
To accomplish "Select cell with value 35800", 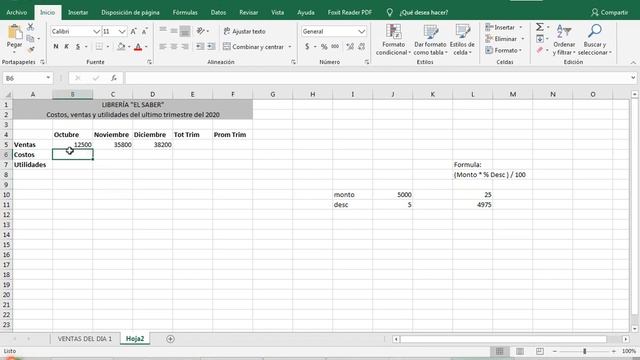I will point(113,144).
